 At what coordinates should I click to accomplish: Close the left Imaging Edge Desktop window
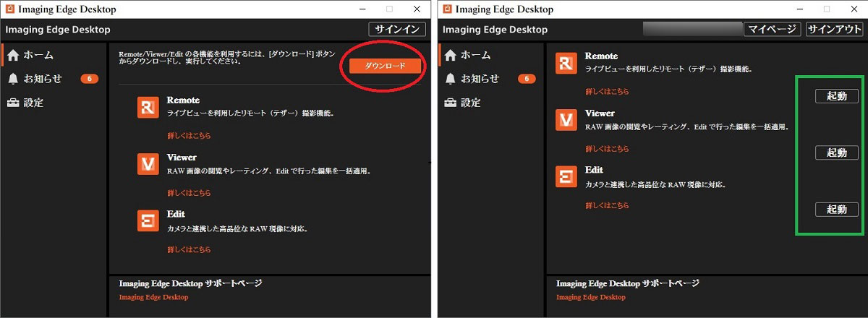pos(417,9)
